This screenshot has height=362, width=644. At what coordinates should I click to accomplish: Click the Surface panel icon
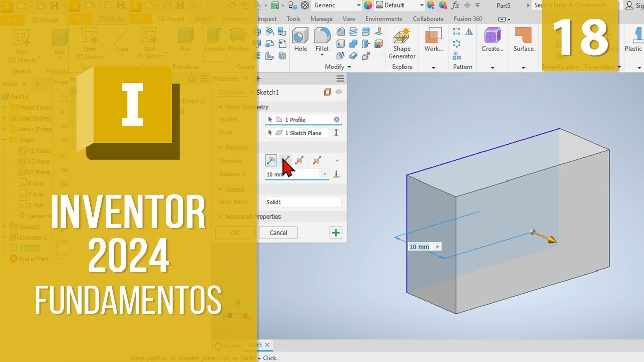tap(523, 39)
